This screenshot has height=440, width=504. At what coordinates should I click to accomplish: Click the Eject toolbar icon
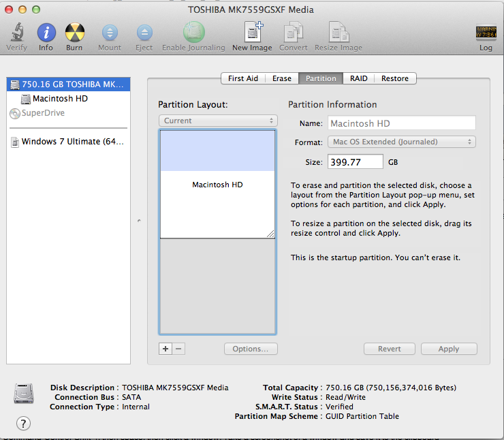click(144, 33)
